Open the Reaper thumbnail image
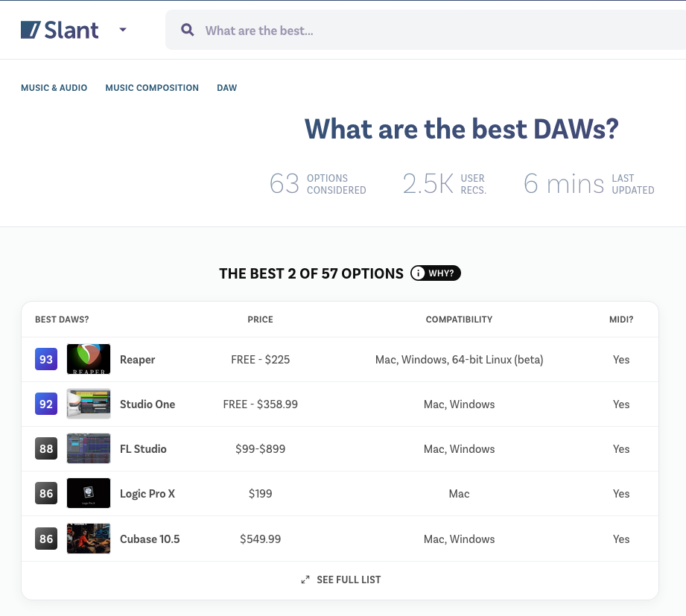 pos(89,359)
